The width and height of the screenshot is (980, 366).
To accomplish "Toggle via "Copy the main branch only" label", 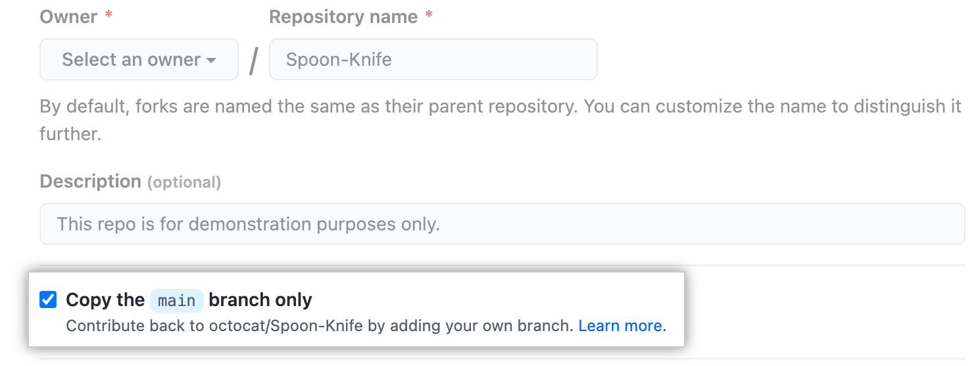I will 189,300.
